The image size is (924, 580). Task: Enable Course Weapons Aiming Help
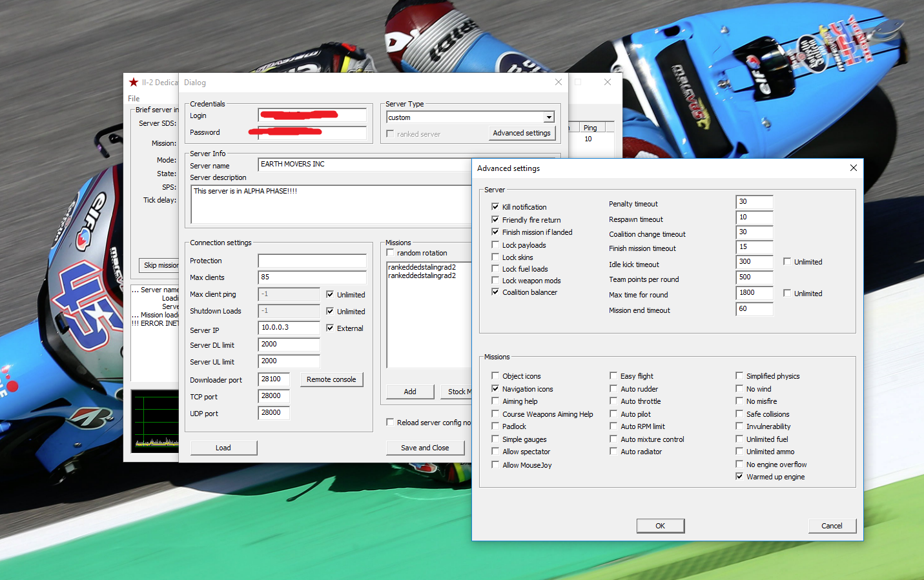[495, 414]
